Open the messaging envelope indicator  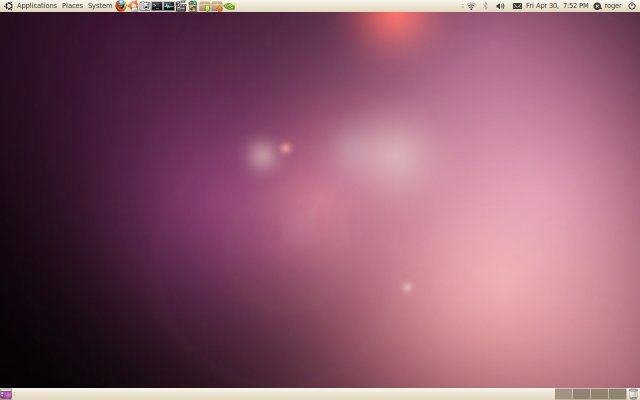tap(517, 6)
